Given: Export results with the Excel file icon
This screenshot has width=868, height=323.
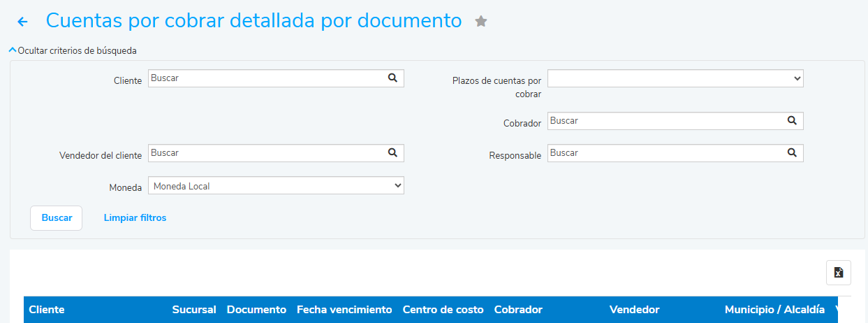Looking at the screenshot, I should click(838, 273).
